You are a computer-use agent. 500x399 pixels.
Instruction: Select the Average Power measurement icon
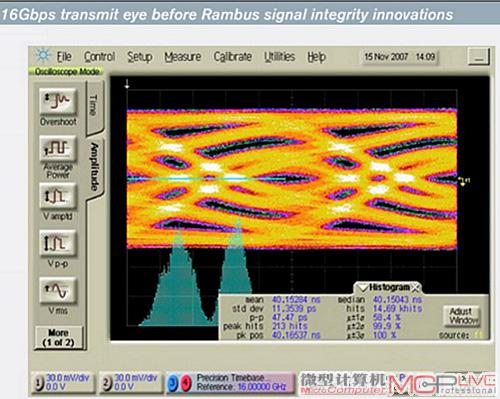pyautogui.click(x=58, y=149)
